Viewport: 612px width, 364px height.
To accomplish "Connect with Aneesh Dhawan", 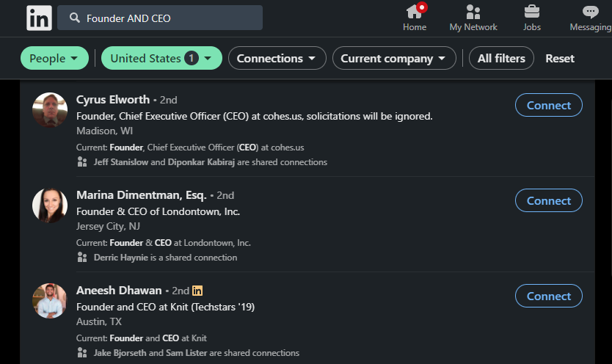I will pos(549,296).
